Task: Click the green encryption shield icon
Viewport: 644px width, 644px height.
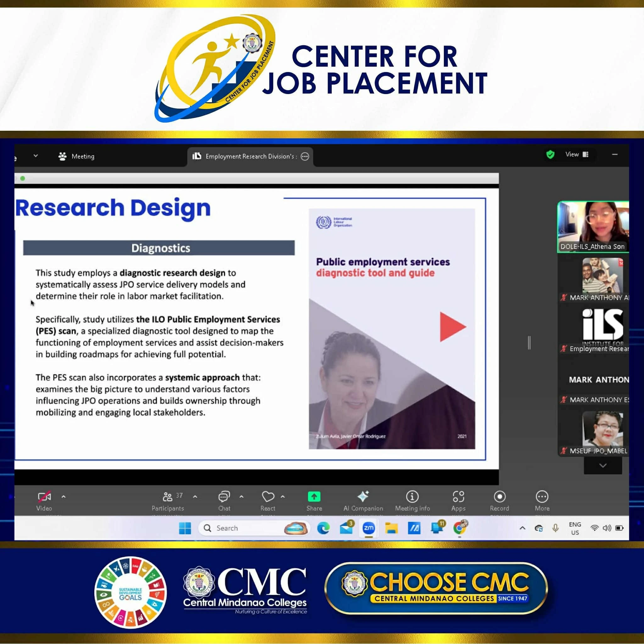Action: 550,155
